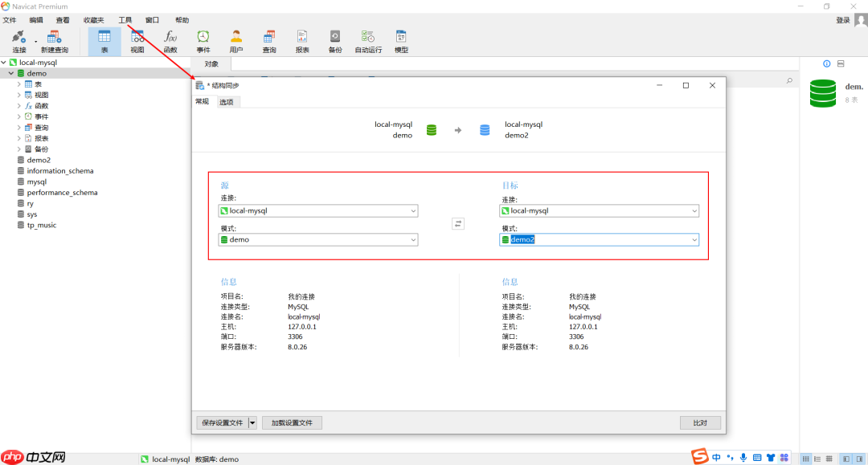
Task: Open the 事件 (Event) toolbar icon
Action: 203,42
